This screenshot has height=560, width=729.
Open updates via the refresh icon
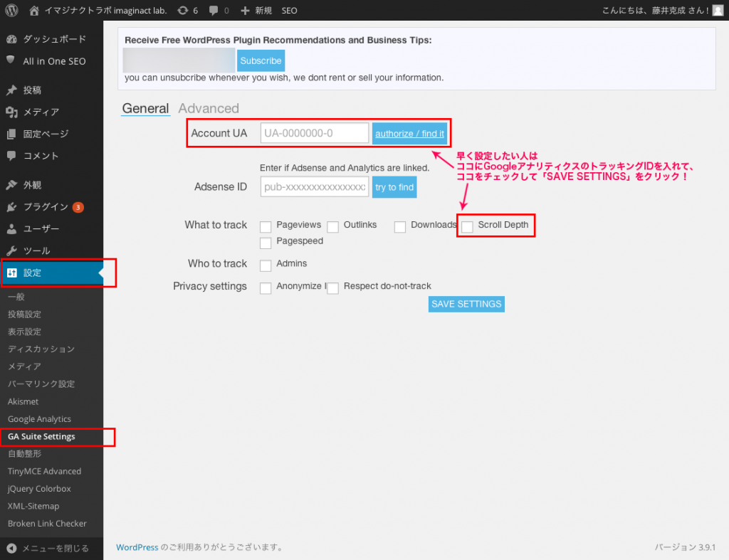(x=183, y=10)
